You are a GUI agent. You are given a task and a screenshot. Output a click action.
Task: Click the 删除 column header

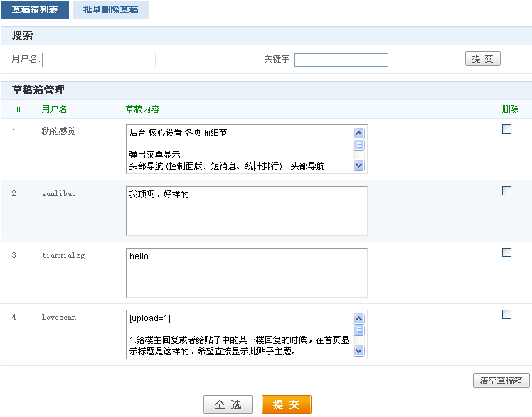(x=510, y=109)
